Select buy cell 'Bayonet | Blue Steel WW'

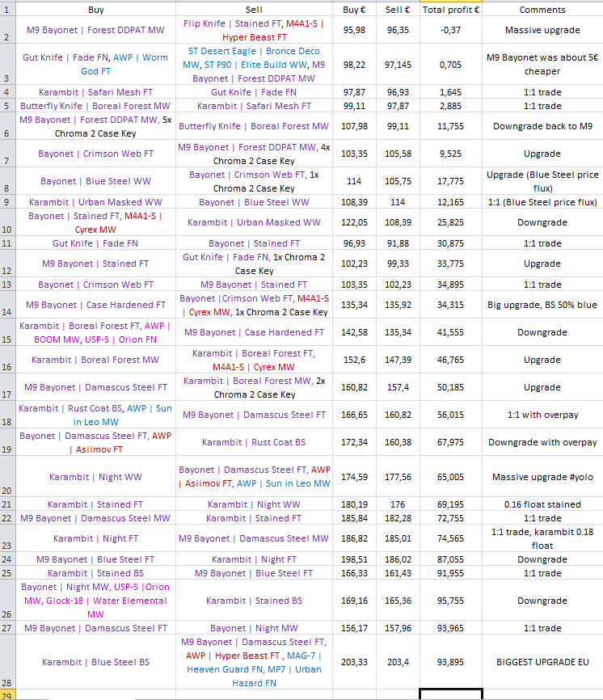(x=95, y=181)
